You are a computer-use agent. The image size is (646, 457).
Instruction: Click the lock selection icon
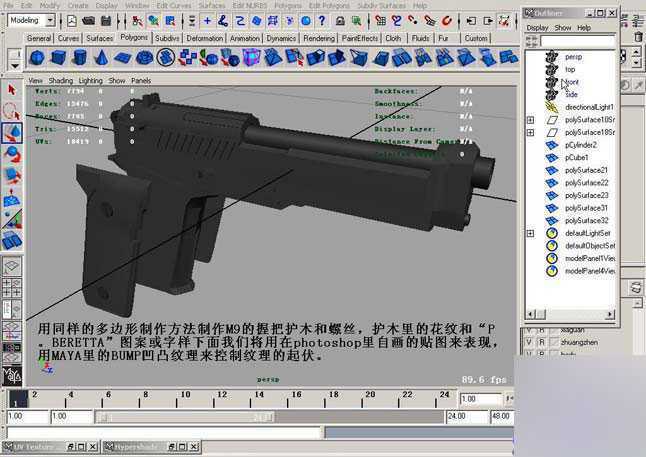pyautogui.click(x=340, y=20)
